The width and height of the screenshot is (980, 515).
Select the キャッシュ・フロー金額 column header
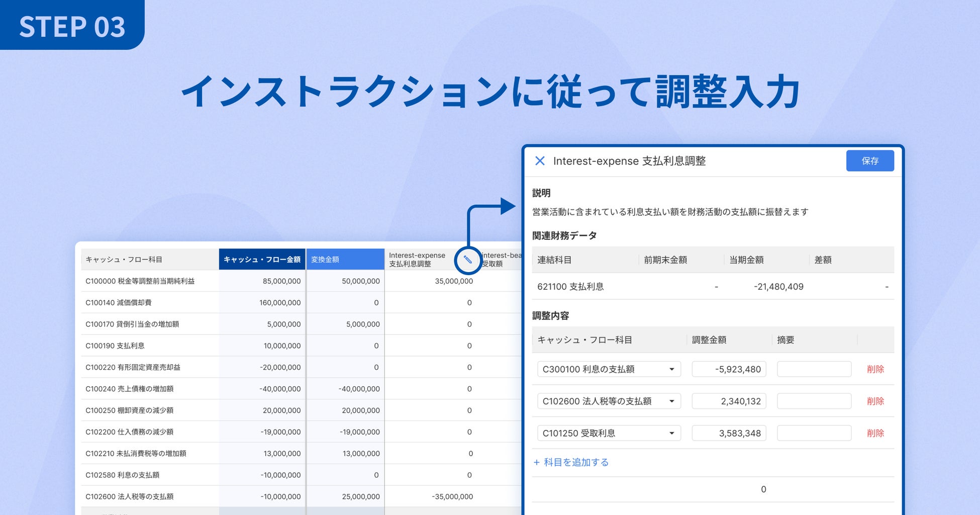[x=262, y=260]
